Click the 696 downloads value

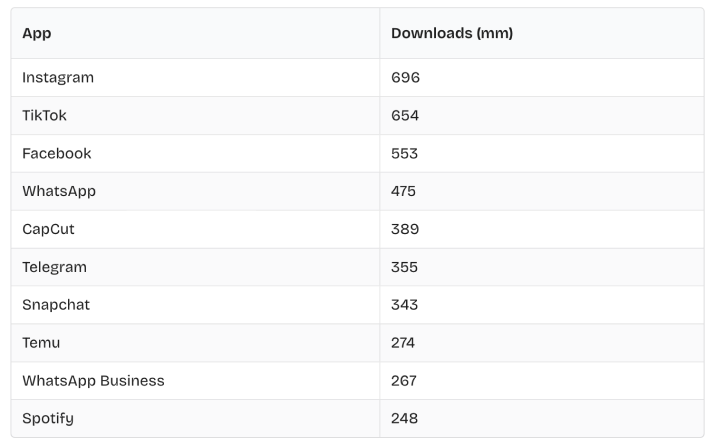point(405,78)
